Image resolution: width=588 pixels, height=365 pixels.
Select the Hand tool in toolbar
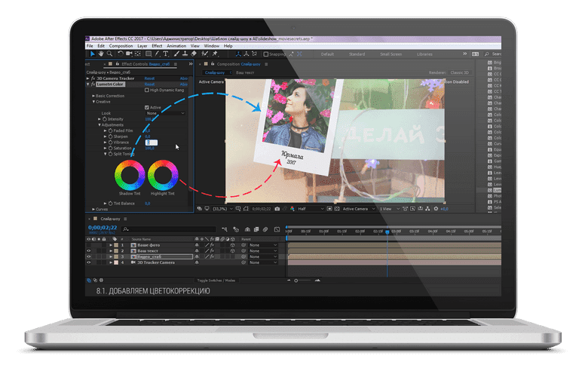[x=103, y=54]
